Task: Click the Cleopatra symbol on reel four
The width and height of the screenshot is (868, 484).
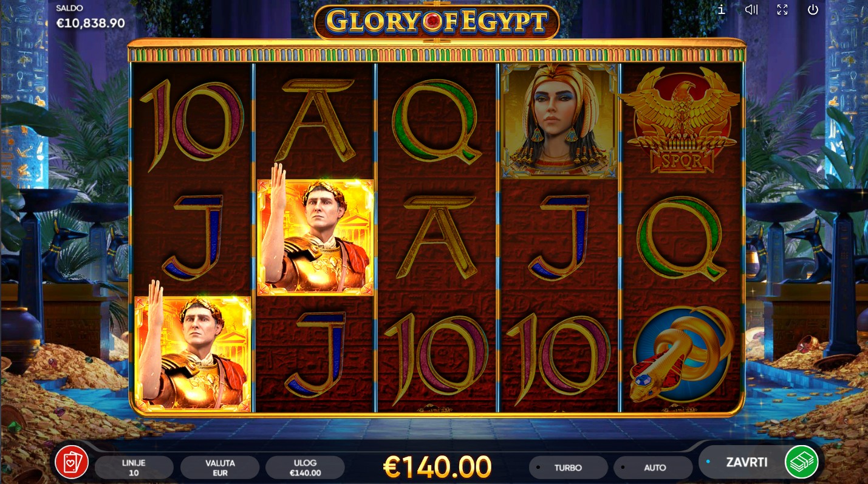Action: pyautogui.click(x=559, y=120)
